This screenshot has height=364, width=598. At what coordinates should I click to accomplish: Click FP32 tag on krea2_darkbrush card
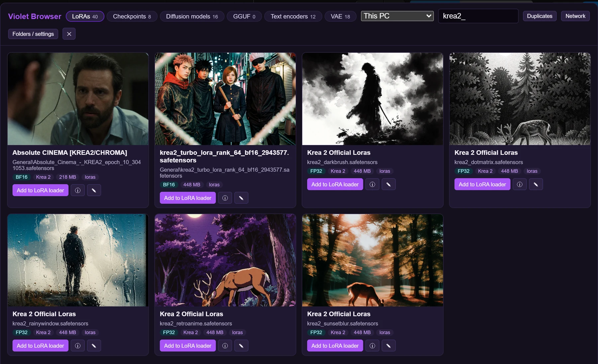coord(316,171)
